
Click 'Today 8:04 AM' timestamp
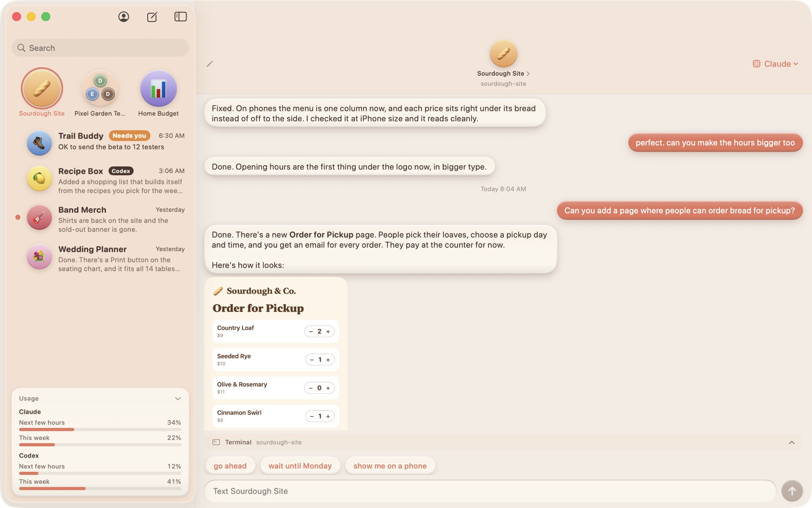(503, 189)
